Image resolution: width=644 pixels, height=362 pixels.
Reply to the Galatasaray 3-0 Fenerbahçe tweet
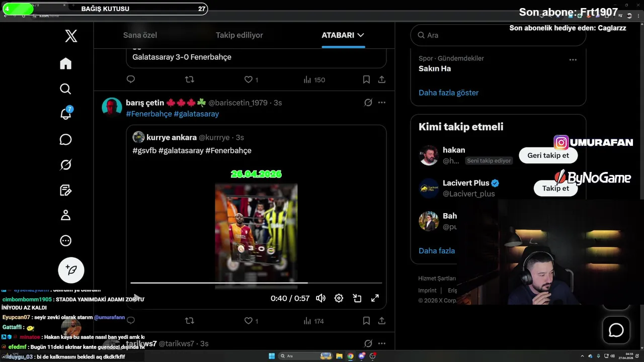(131, 79)
